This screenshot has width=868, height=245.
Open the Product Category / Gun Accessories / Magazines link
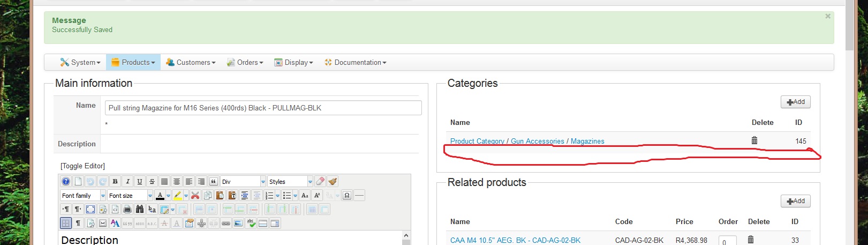[x=527, y=141]
